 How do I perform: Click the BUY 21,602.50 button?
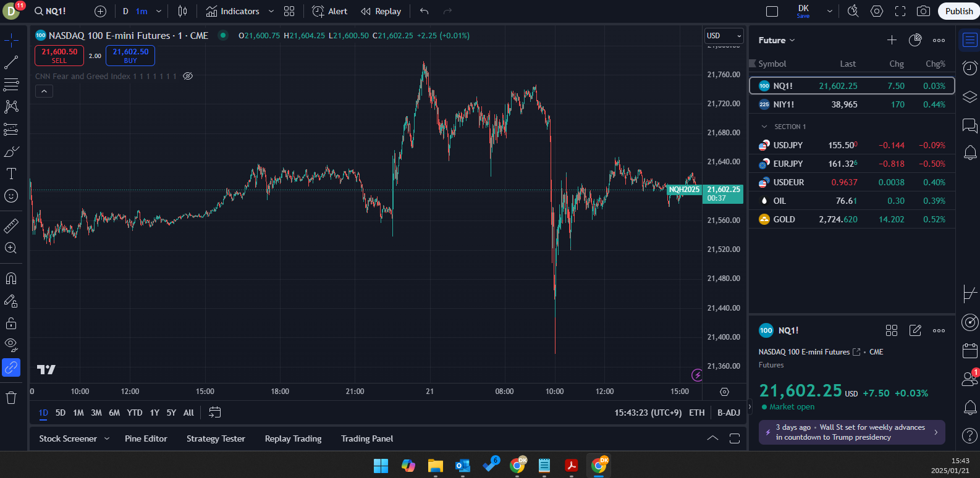(130, 56)
